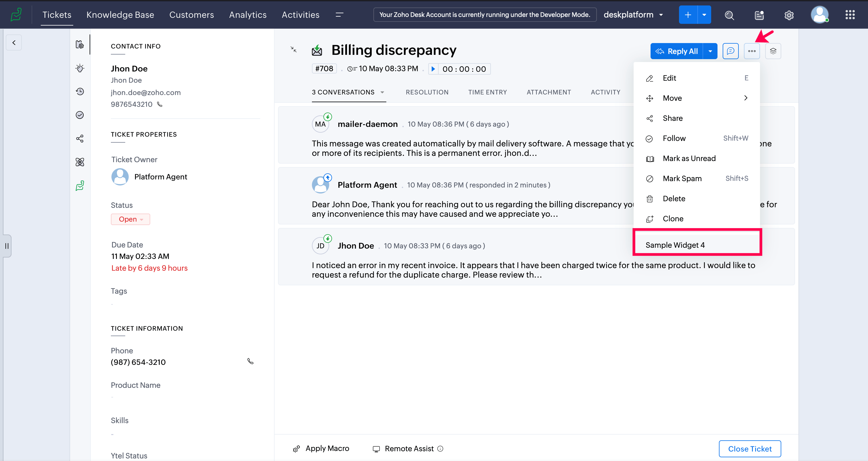Open the comment icon next to Reply All
Image resolution: width=868 pixels, height=461 pixels.
730,51
